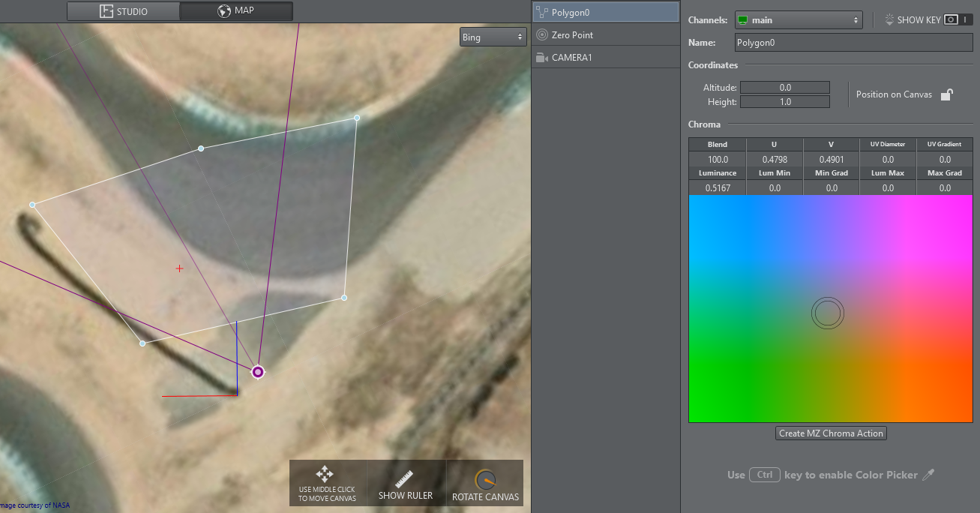Click the Zero Point target icon
This screenshot has width=980, height=513.
[542, 34]
